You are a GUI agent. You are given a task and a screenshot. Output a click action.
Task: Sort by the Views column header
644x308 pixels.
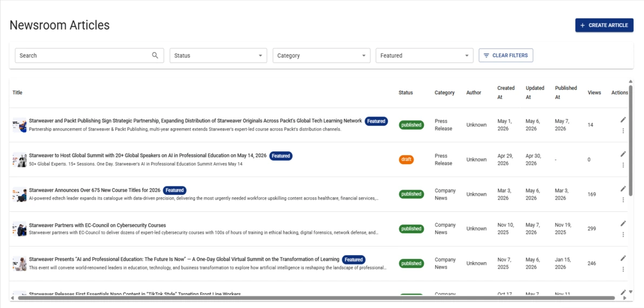(594, 93)
